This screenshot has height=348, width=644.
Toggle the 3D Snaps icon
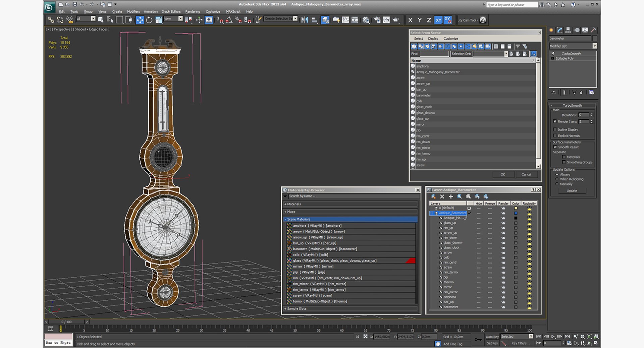tap(219, 20)
